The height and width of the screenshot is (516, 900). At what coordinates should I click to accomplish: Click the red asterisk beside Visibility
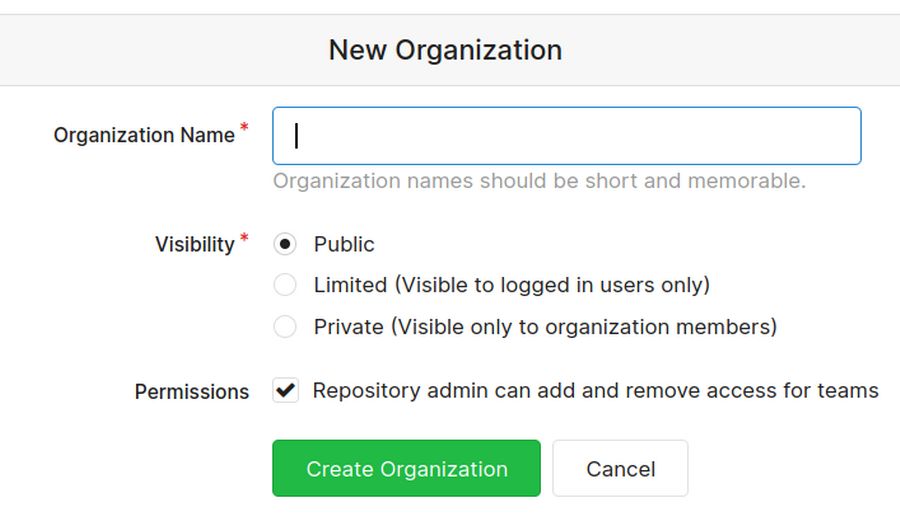[x=244, y=239]
